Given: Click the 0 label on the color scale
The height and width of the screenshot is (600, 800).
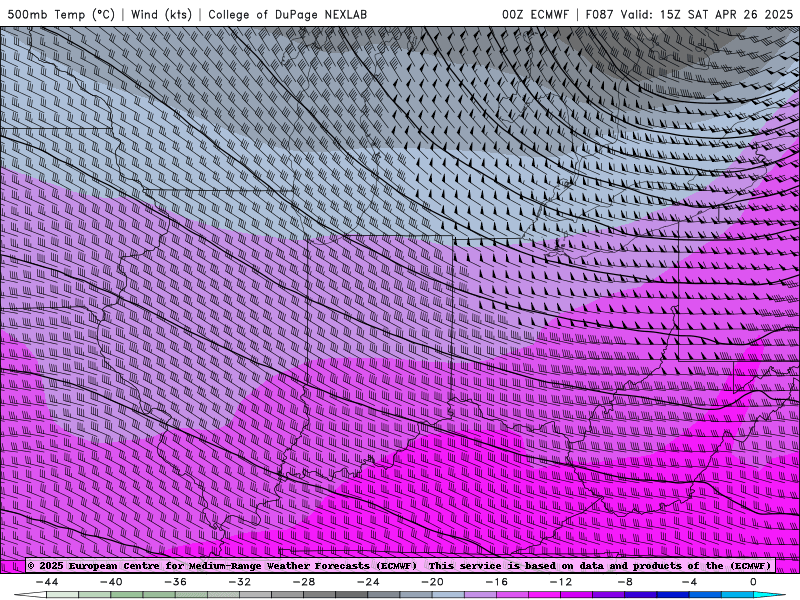Looking at the screenshot, I should 753,582.
